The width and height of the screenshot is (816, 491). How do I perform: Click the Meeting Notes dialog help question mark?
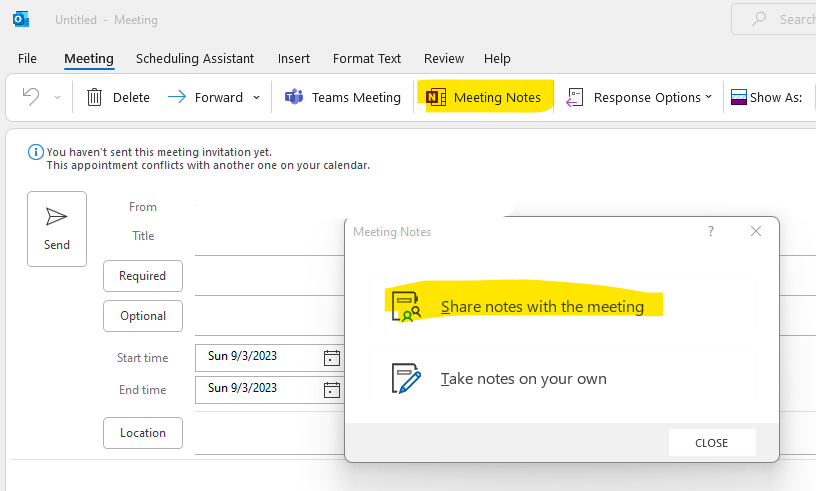pyautogui.click(x=711, y=231)
